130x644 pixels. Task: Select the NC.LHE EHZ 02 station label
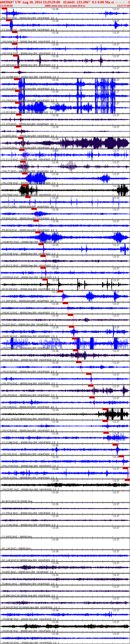coord(30,560)
